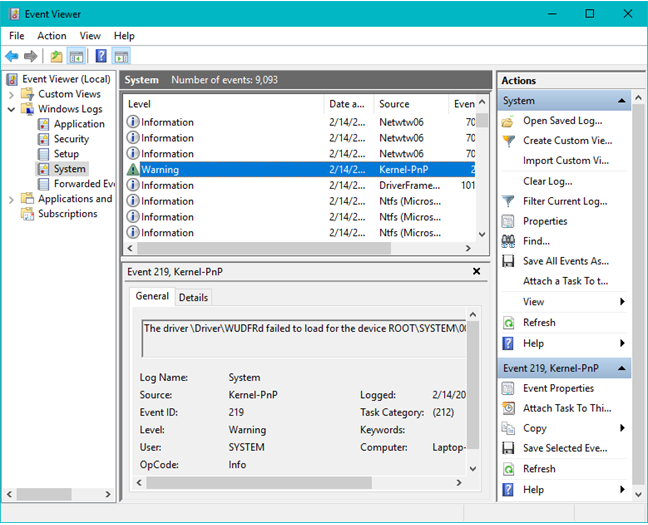Expand the Applications and Services node

[11, 199]
